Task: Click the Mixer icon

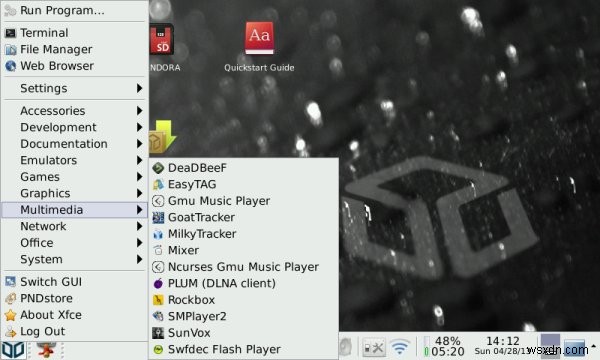Action: [158, 250]
